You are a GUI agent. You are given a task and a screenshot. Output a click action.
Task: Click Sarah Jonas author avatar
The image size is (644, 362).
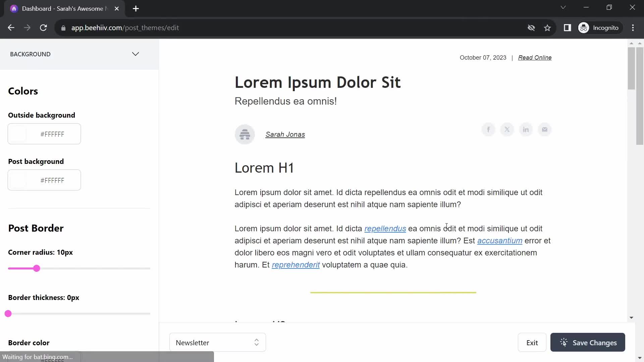(x=245, y=134)
